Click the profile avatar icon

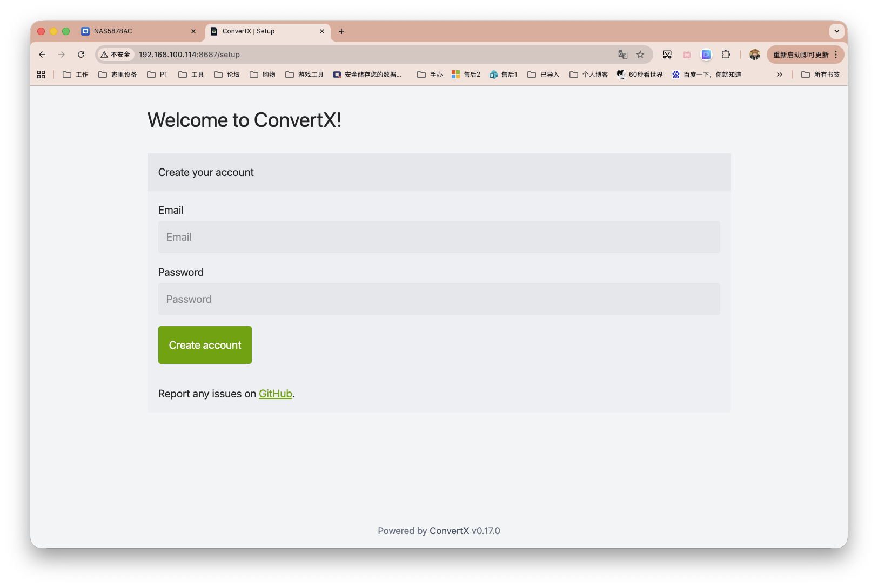(755, 55)
